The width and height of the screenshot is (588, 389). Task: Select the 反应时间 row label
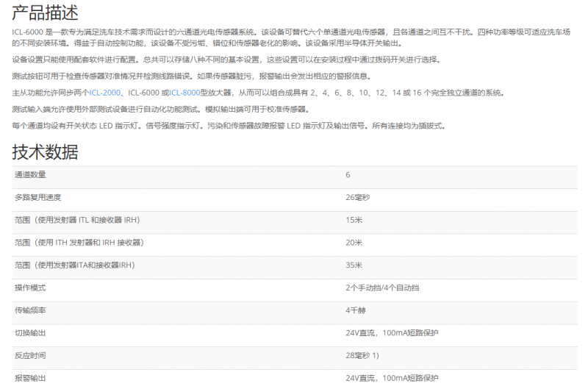[30, 356]
